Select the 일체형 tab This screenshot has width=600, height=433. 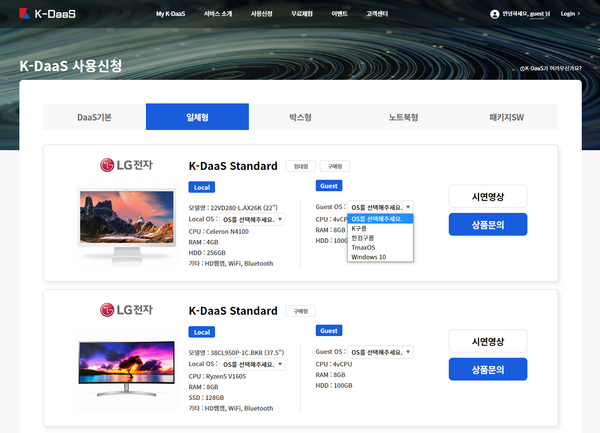[x=197, y=117]
